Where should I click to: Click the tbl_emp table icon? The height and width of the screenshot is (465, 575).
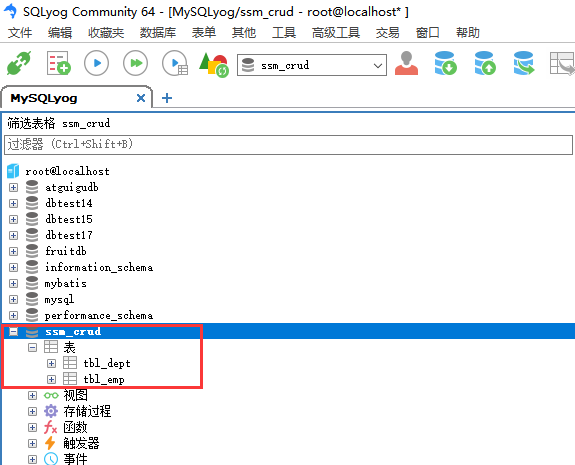(70, 379)
